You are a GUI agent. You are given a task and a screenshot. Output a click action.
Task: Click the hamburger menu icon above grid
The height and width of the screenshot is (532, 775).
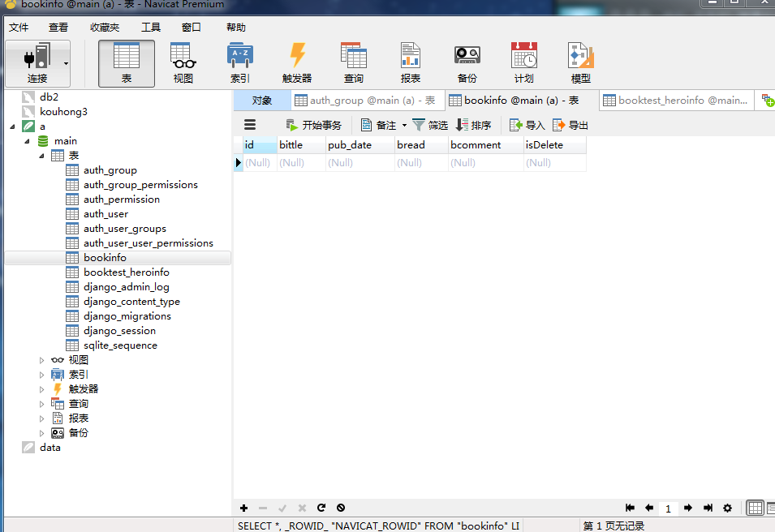point(250,125)
